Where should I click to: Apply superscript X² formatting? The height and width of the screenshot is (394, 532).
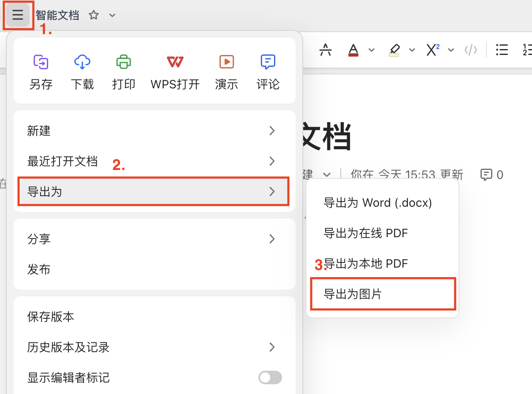pos(433,50)
